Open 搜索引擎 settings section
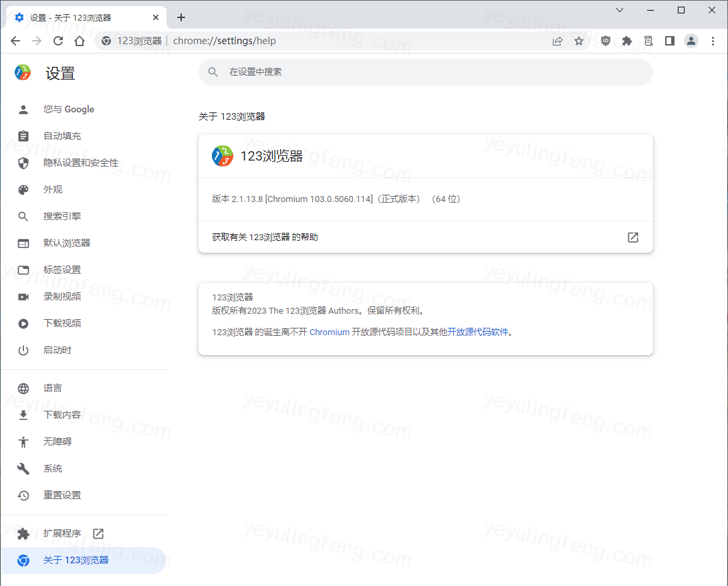This screenshot has width=728, height=586. pyautogui.click(x=84, y=216)
